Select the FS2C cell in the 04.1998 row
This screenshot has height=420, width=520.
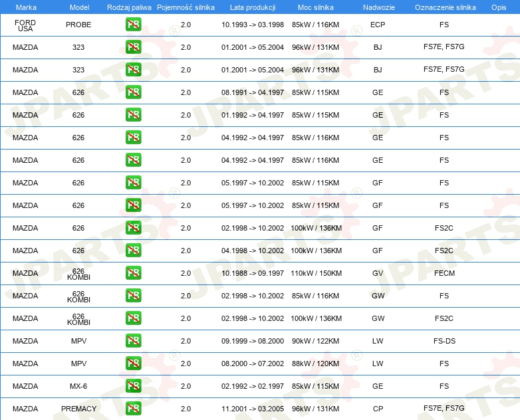[x=444, y=251]
